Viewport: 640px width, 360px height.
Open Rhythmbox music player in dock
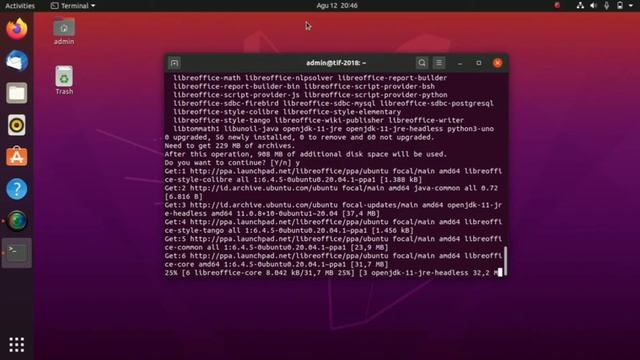point(17,125)
